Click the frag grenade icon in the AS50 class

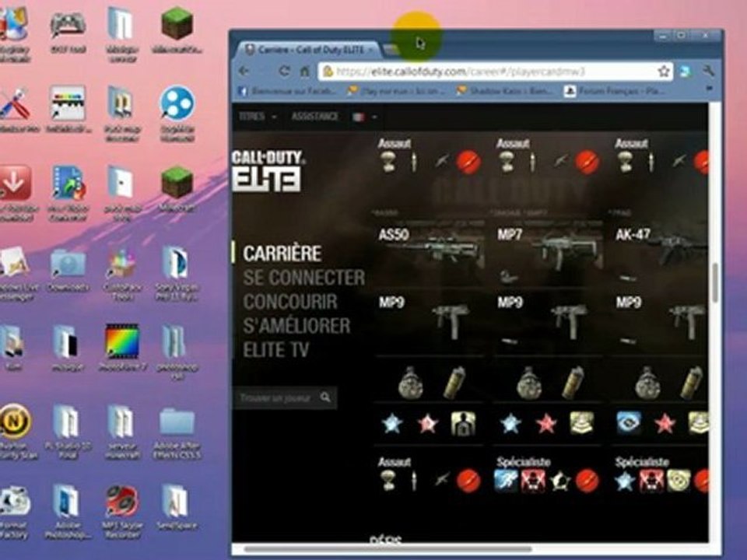pos(410,383)
